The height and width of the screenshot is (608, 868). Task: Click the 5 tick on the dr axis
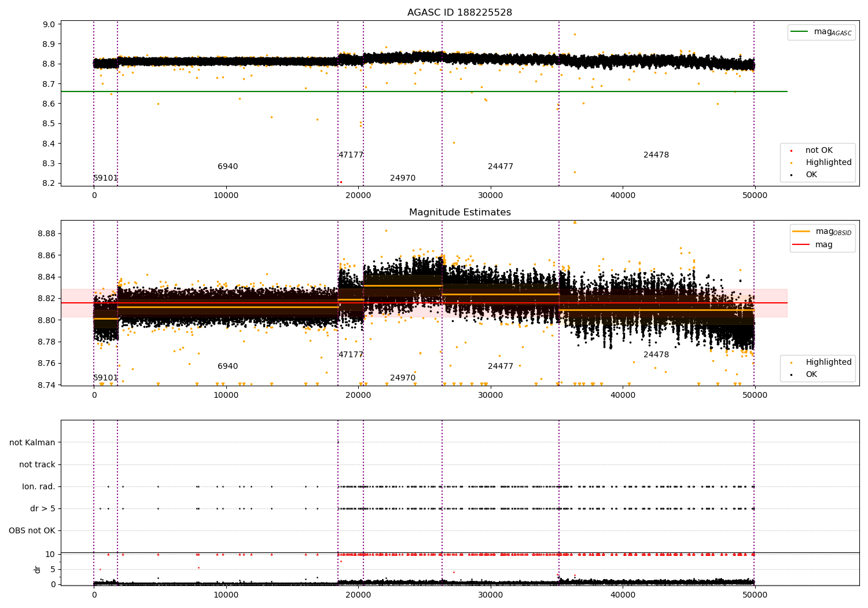(53, 569)
